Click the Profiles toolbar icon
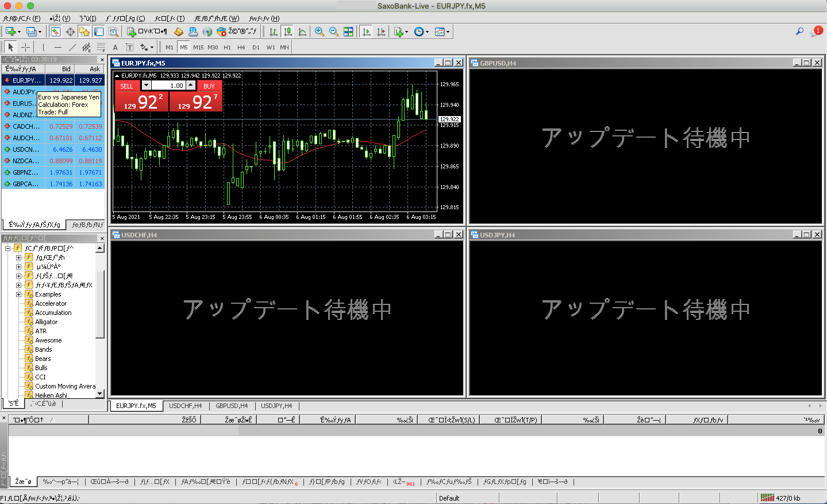 coord(31,32)
